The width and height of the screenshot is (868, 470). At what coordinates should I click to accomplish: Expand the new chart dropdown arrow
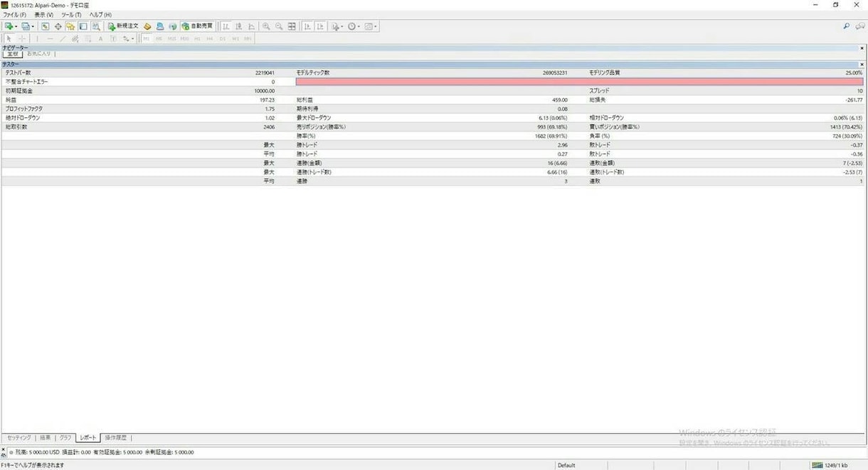click(x=16, y=27)
